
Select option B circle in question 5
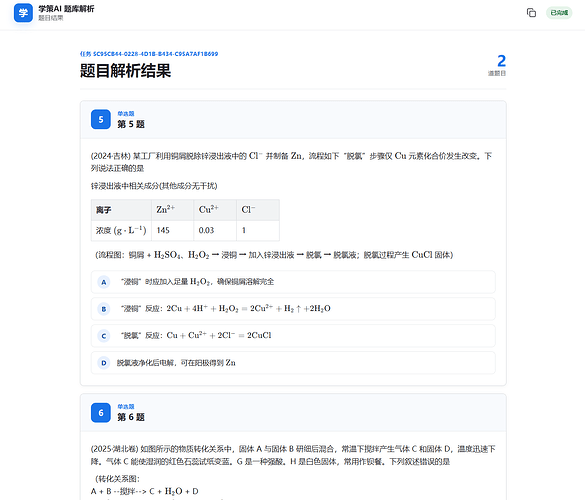(x=104, y=309)
